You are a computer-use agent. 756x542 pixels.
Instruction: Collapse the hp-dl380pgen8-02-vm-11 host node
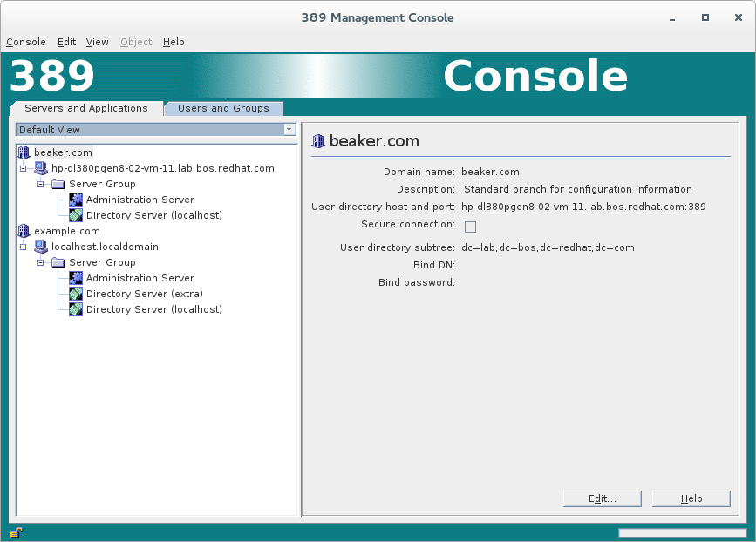24,169
